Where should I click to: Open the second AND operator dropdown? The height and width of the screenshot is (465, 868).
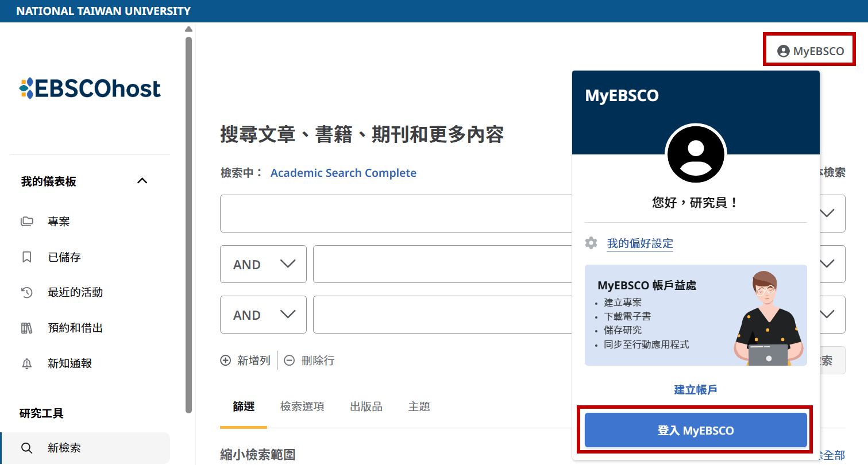(263, 315)
